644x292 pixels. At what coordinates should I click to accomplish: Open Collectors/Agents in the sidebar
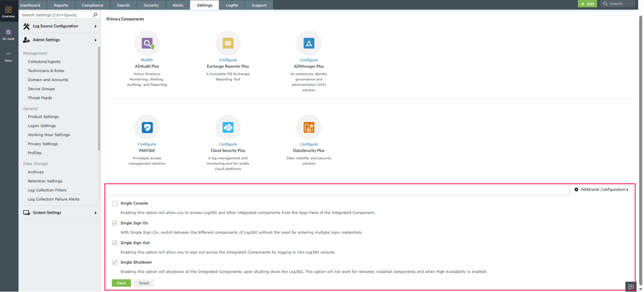(x=44, y=62)
